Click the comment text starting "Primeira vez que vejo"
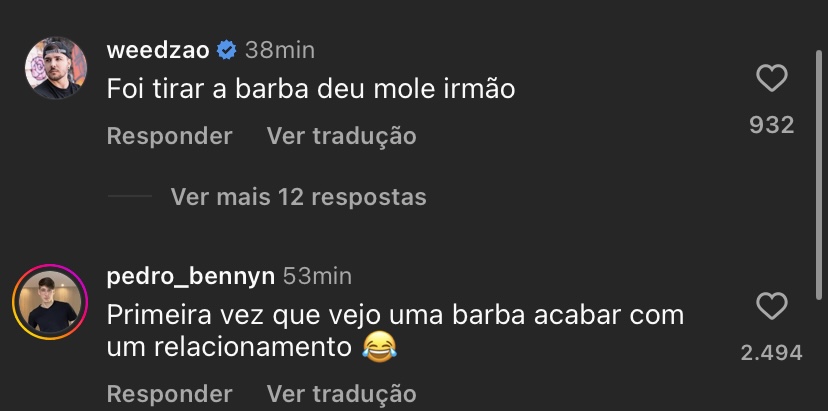This screenshot has height=411, width=828. pyautogui.click(x=395, y=315)
